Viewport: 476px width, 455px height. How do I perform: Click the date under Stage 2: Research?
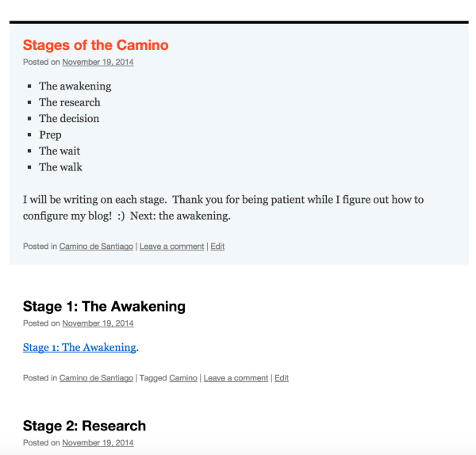coord(98,443)
